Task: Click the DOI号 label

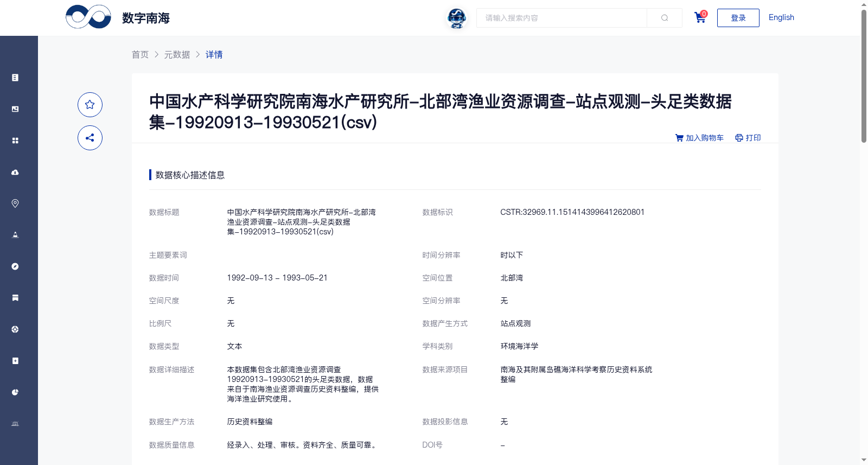Action: pyautogui.click(x=432, y=445)
